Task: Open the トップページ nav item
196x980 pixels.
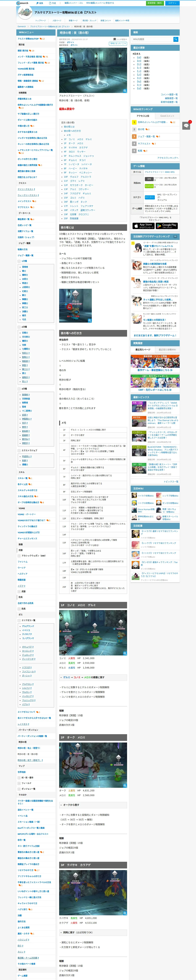Action: click(40, 21)
